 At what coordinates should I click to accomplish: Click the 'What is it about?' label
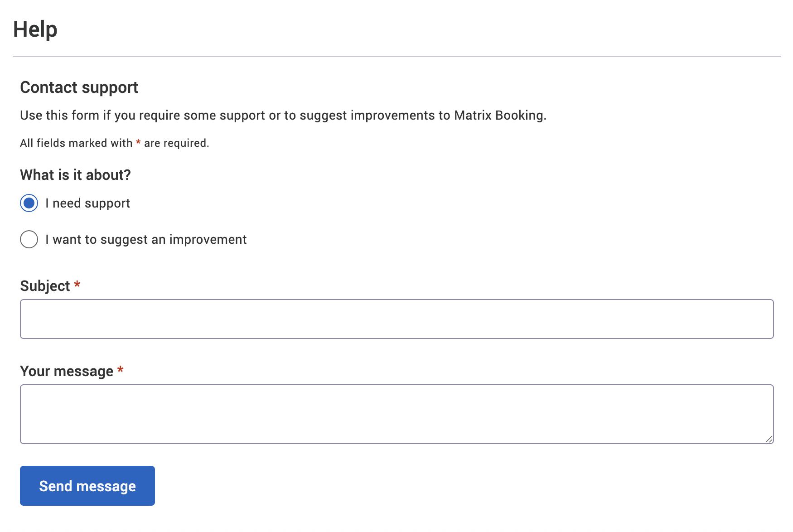75,174
